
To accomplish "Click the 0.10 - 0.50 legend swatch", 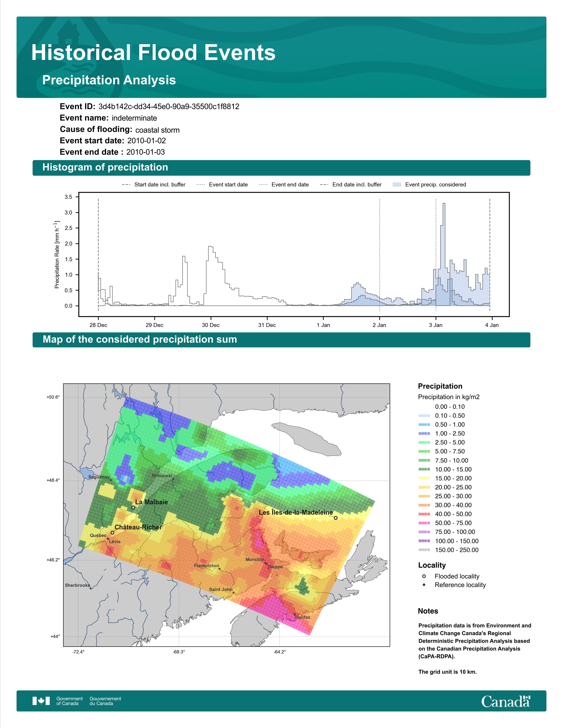I will [x=424, y=416].
